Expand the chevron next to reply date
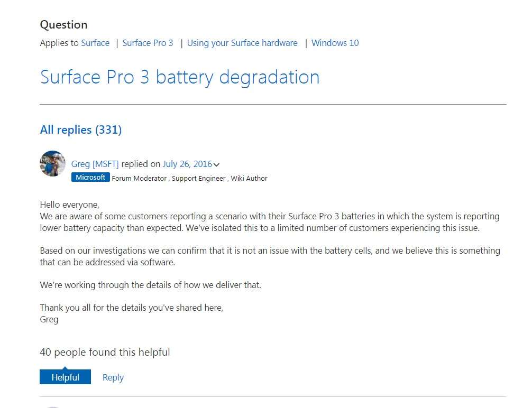The width and height of the screenshot is (532, 408). (217, 165)
